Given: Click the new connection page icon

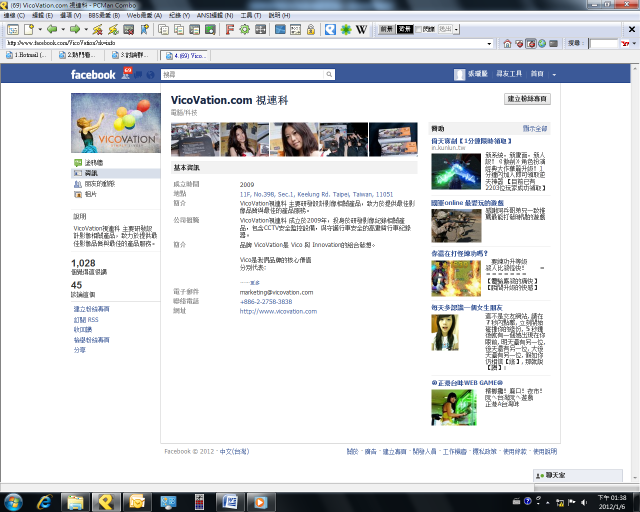Looking at the screenshot, I should click(x=29, y=29).
